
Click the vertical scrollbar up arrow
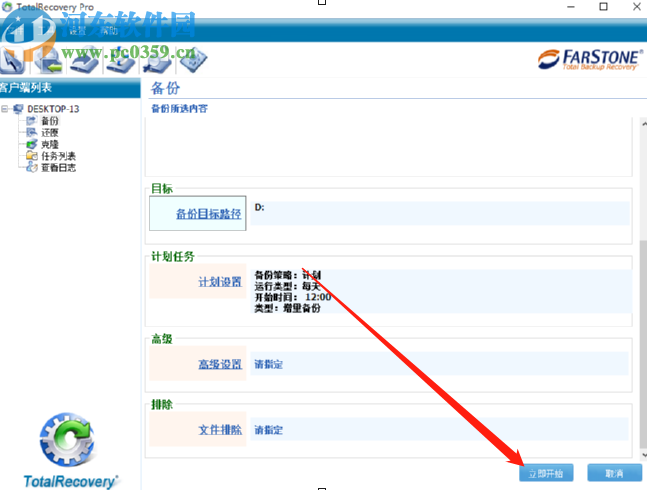coord(644,123)
